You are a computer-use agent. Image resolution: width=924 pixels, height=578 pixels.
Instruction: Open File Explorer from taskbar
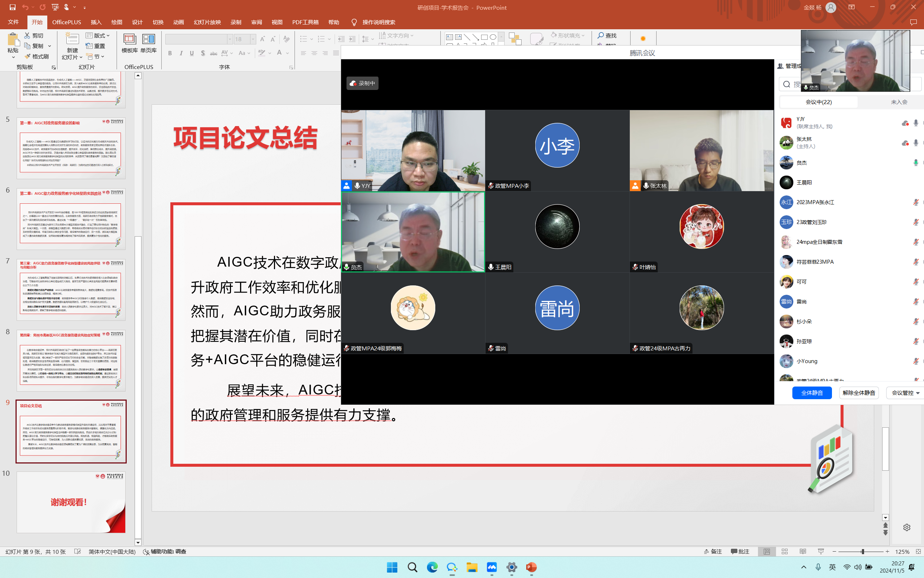pos(472,567)
